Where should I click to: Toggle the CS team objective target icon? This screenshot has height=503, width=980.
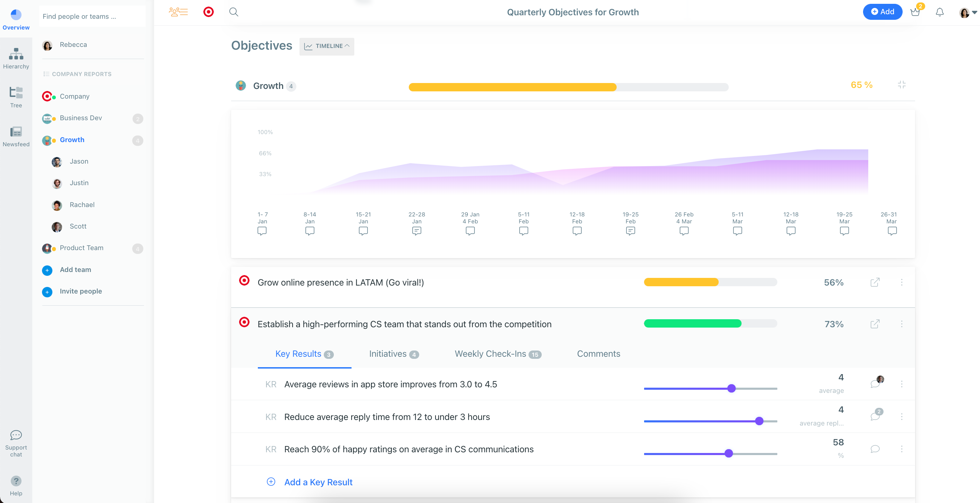tap(244, 322)
